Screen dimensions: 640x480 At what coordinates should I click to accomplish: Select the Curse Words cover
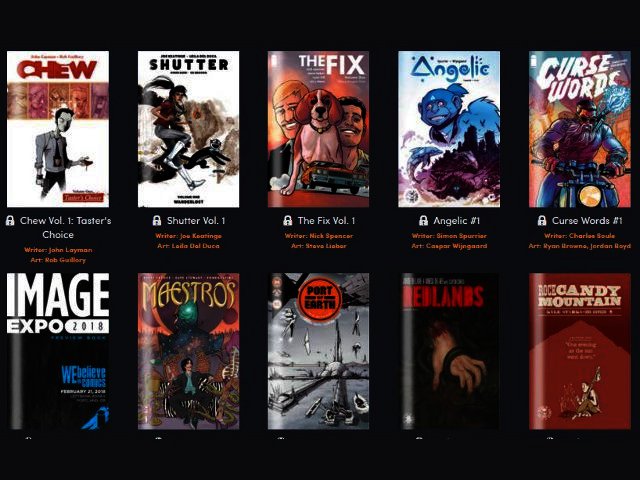(x=580, y=129)
